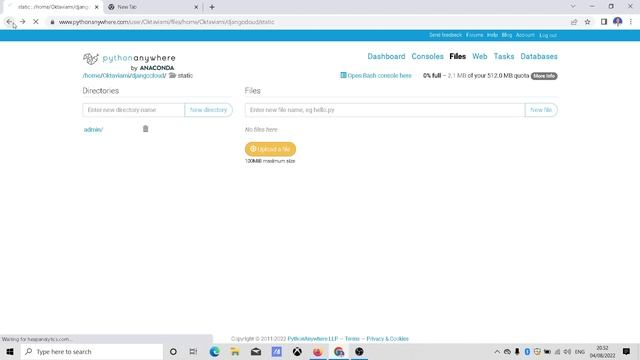Navigate to /home/Oktaviami/djangocloud/ path link
The height and width of the screenshot is (360, 640).
(x=124, y=76)
